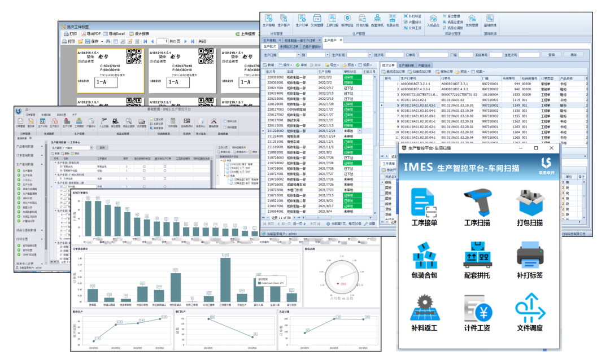This screenshot has height=364, width=610.
Task: Click the 查询 button beside 主批次号 field
Action: click(x=551, y=55)
